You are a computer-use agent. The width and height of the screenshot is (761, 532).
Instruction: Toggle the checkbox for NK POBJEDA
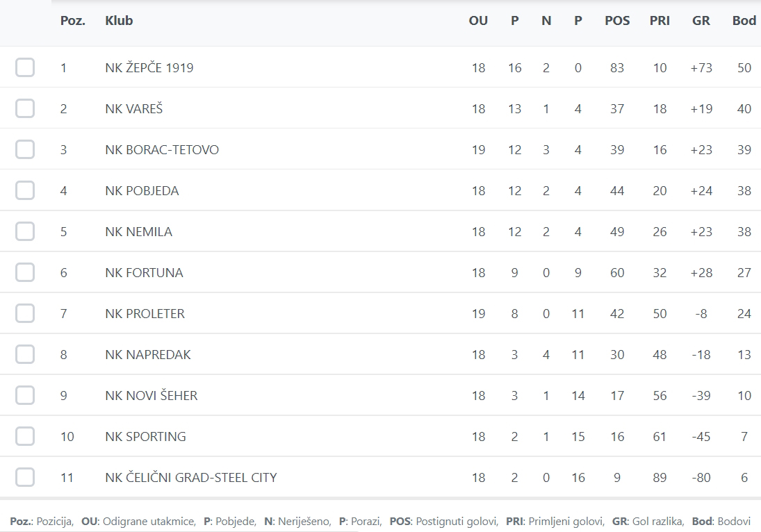[25, 190]
